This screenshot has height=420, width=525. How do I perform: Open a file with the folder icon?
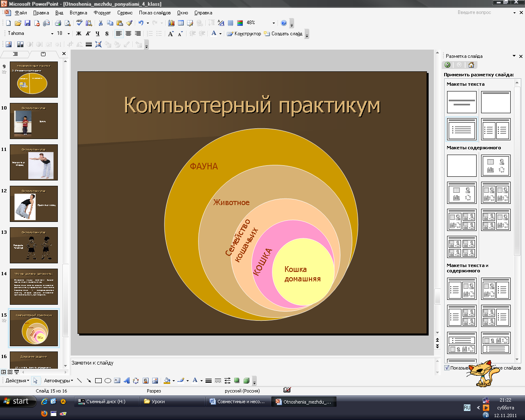click(18, 23)
